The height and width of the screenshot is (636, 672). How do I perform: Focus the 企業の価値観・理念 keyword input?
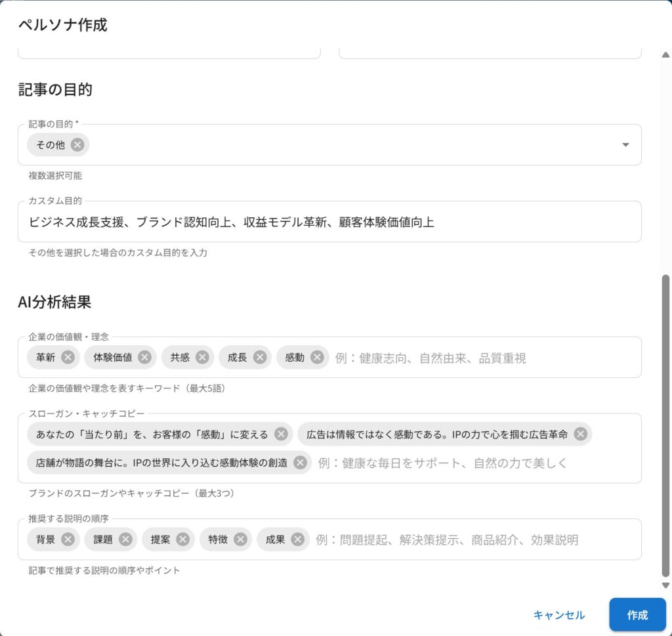point(482,358)
